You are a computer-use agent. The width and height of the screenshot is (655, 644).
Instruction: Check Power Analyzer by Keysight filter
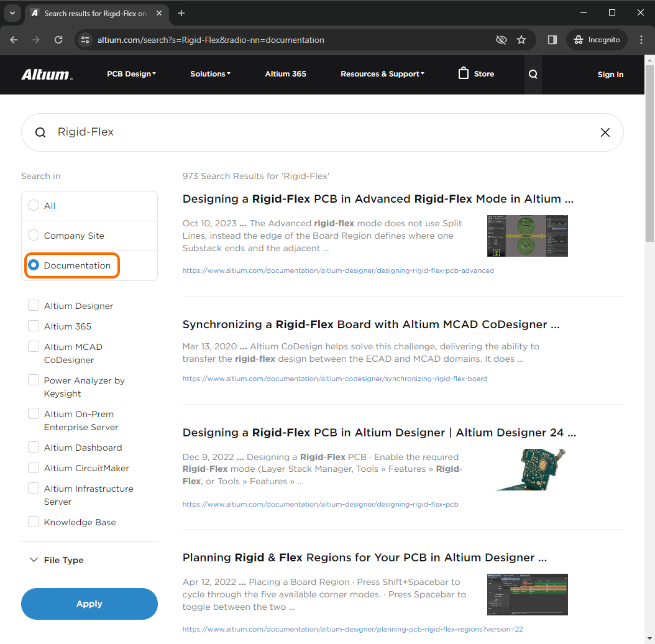pyautogui.click(x=34, y=380)
